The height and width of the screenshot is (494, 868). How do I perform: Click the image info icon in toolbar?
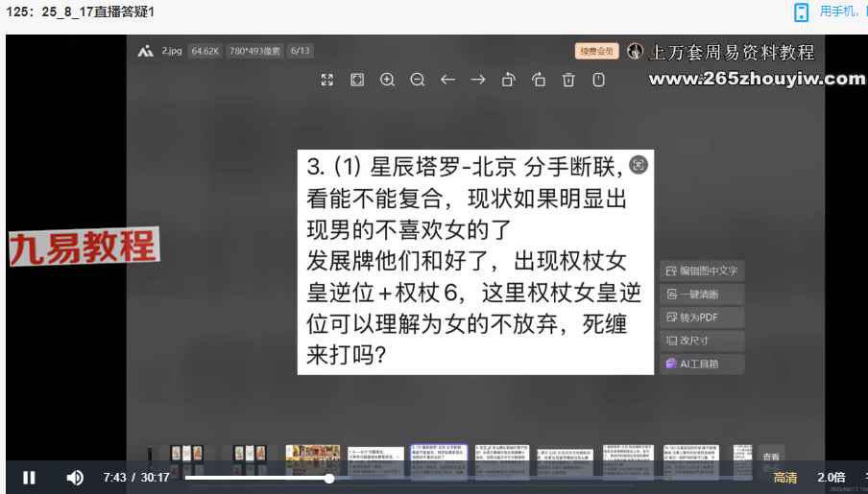pos(599,81)
